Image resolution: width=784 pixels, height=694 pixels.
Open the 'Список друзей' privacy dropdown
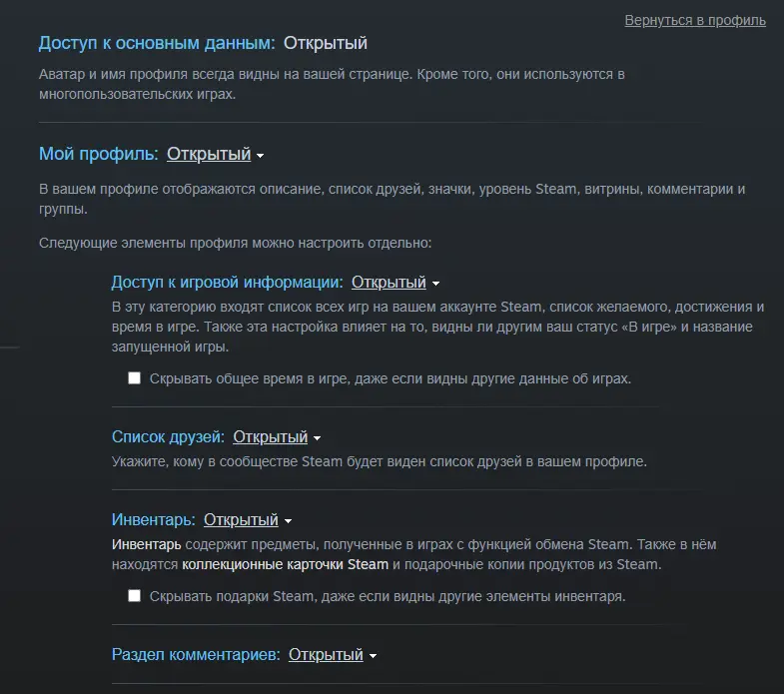pyautogui.click(x=277, y=437)
